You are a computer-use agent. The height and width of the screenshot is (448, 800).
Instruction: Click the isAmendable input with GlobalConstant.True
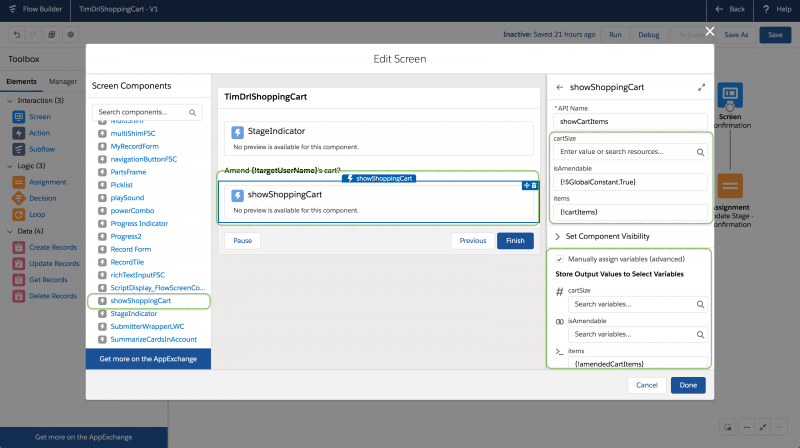point(631,182)
